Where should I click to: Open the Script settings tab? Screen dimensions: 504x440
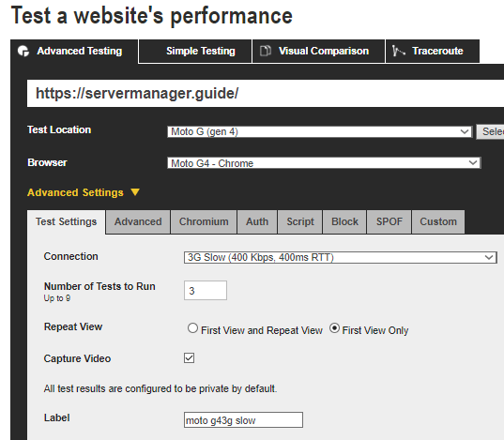(x=300, y=221)
